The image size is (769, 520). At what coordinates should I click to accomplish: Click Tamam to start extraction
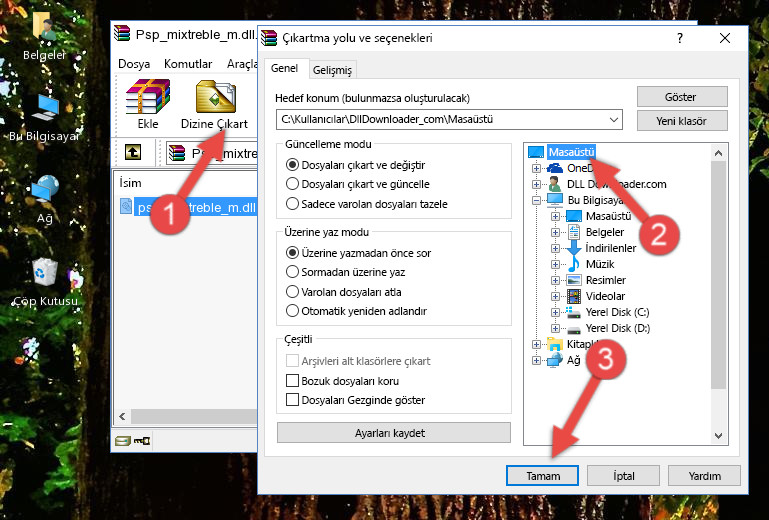542,476
